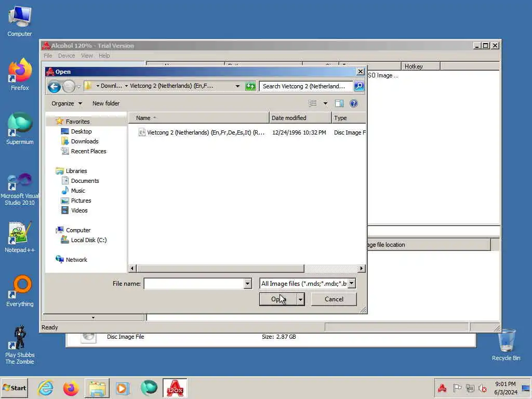Go back with the blue Back arrow
532x399 pixels.
[54, 87]
